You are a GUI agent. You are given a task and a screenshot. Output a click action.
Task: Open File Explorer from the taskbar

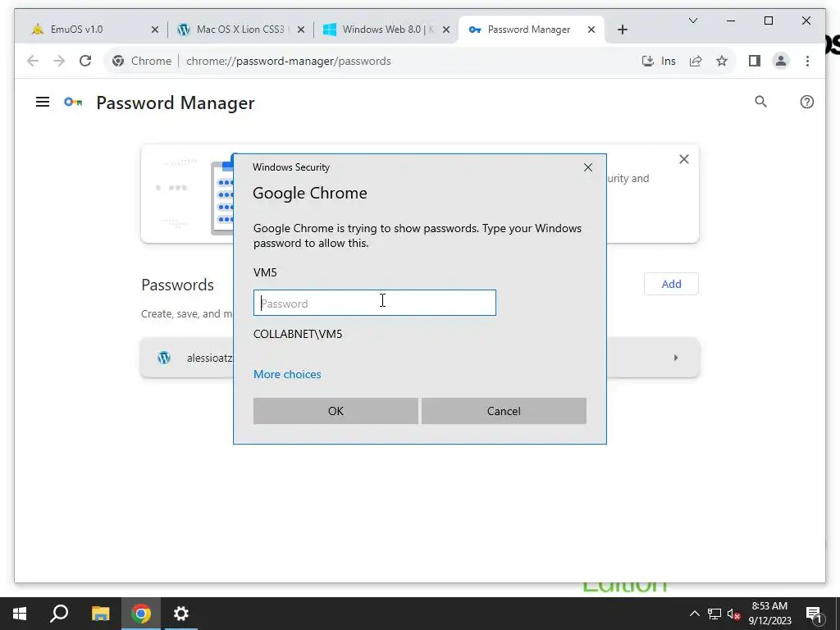coord(100,614)
